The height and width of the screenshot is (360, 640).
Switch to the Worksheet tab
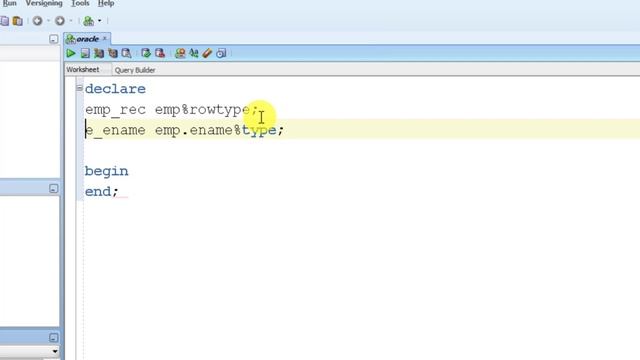pyautogui.click(x=83, y=69)
